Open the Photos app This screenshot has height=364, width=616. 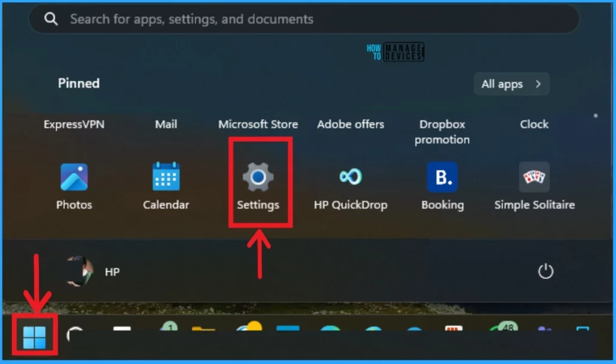pyautogui.click(x=74, y=187)
